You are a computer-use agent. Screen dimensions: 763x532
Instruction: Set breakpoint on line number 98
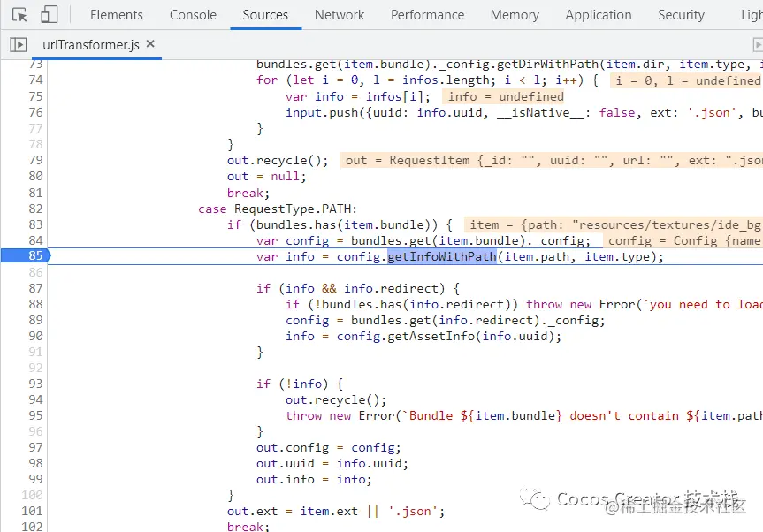[x=36, y=463]
